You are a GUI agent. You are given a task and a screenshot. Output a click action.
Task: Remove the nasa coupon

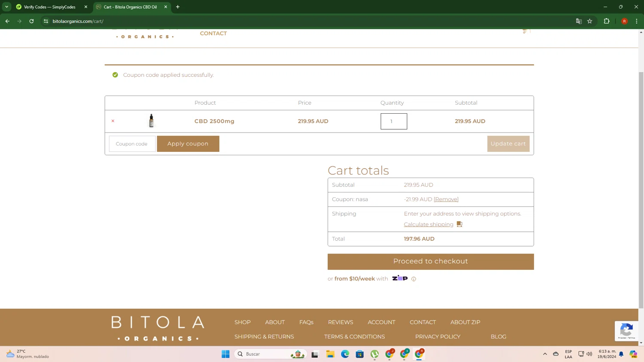446,199
